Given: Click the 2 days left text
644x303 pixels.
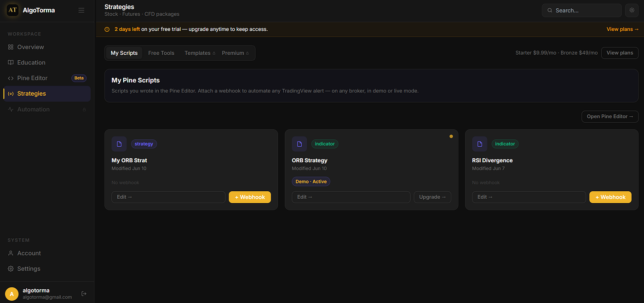Looking at the screenshot, I should pos(127,29).
